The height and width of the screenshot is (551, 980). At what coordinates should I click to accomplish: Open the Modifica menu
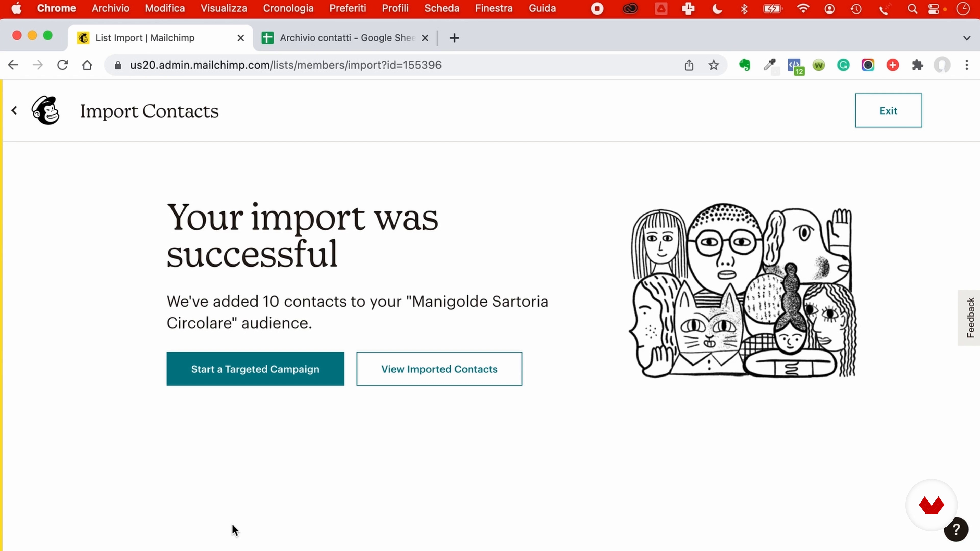tap(165, 8)
